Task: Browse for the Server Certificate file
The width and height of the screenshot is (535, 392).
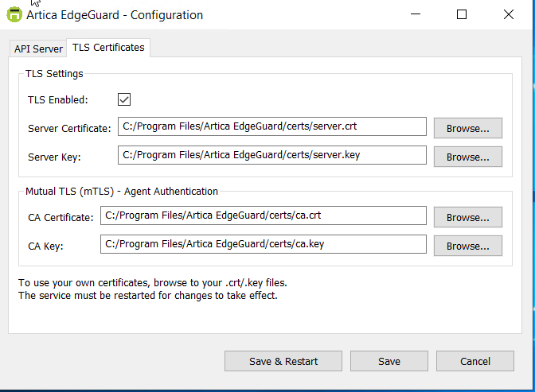Action: pyautogui.click(x=468, y=128)
